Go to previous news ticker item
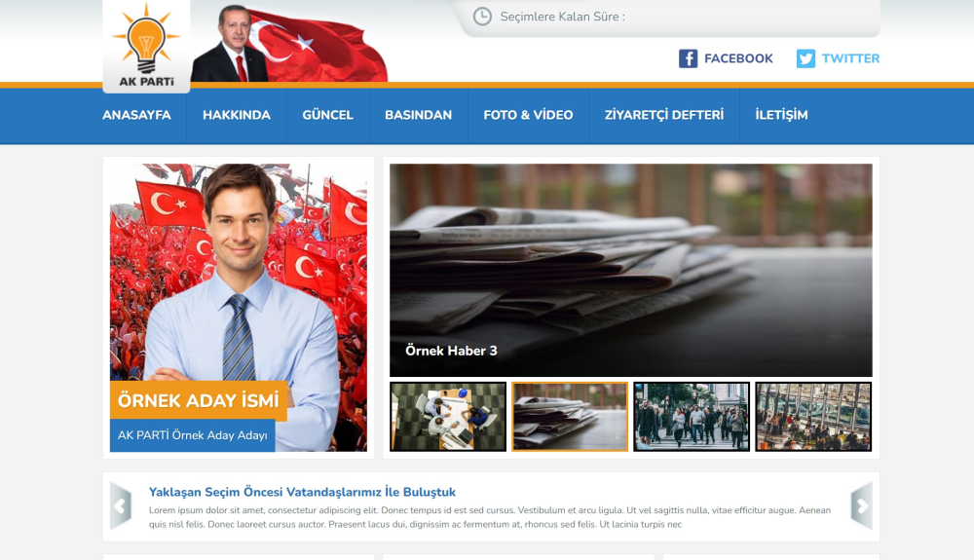The image size is (974, 560). [121, 505]
